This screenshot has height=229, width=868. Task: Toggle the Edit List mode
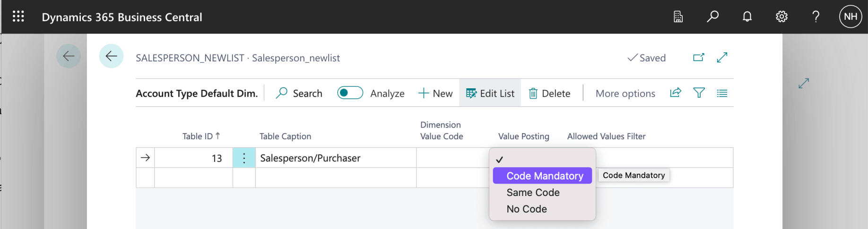pos(490,93)
